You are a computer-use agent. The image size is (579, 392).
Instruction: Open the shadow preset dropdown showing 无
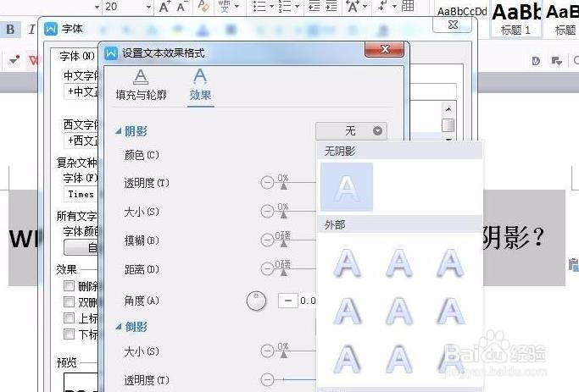(x=351, y=131)
